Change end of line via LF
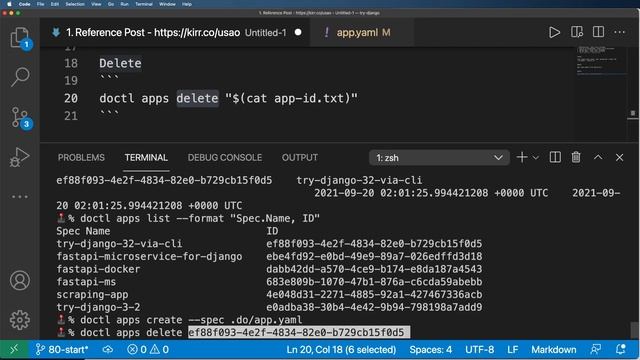 point(513,349)
